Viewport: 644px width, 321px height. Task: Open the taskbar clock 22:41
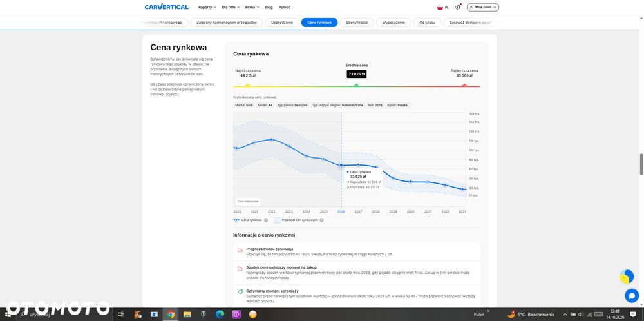[615, 315]
